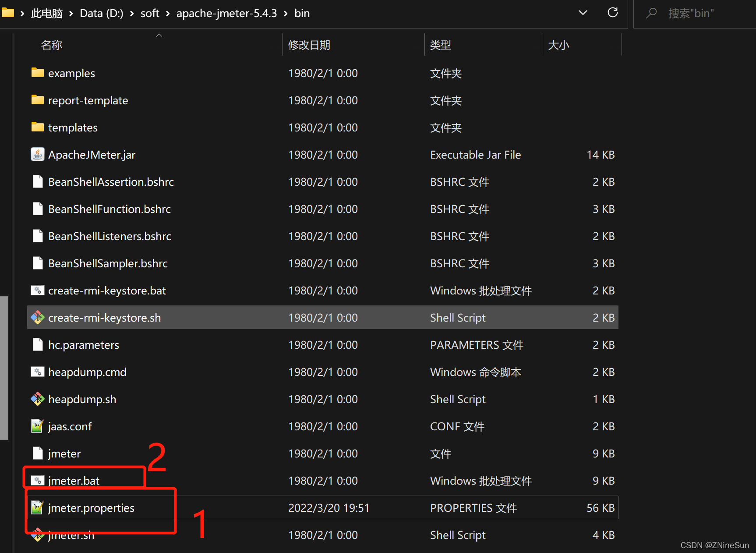The width and height of the screenshot is (756, 553).
Task: Click the BeanShellAssertion.bshrc file icon
Action: pyautogui.click(x=38, y=181)
